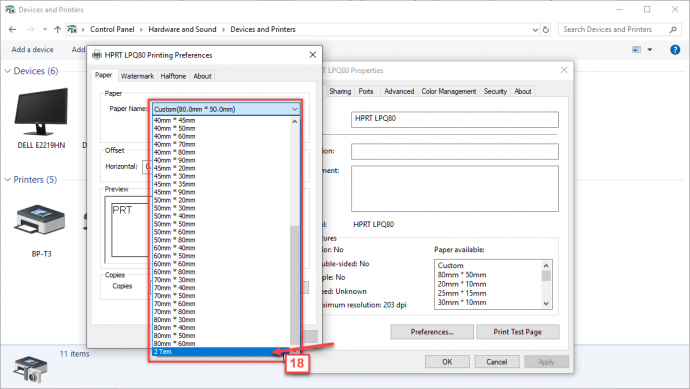The width and height of the screenshot is (690, 389).
Task: Switch to the Watermark tab
Action: (137, 76)
